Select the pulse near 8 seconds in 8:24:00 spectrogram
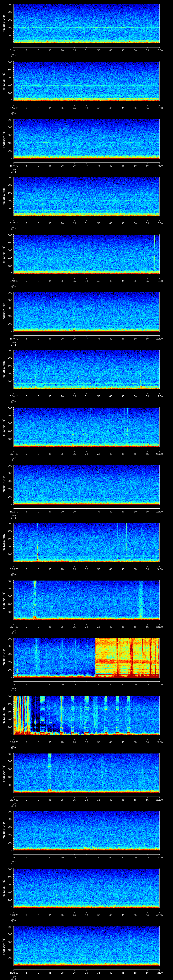The width and height of the screenshot is (173, 980). click(x=35, y=600)
